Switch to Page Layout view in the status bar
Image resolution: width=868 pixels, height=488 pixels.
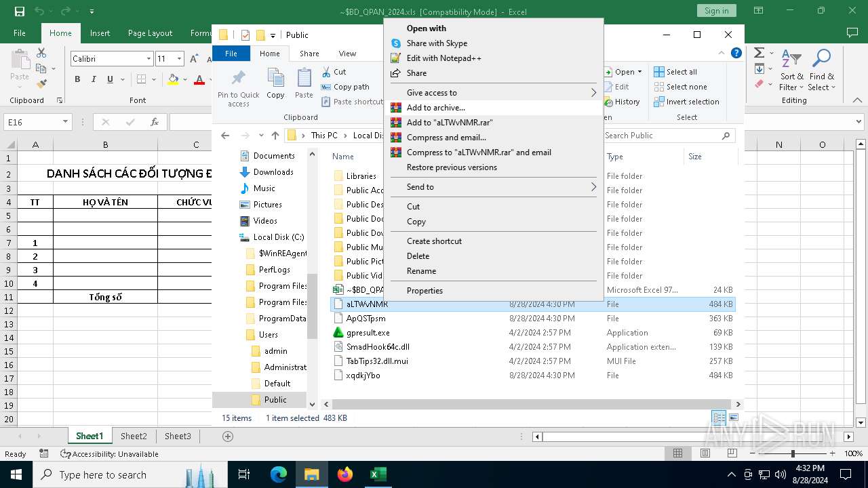[x=705, y=453]
